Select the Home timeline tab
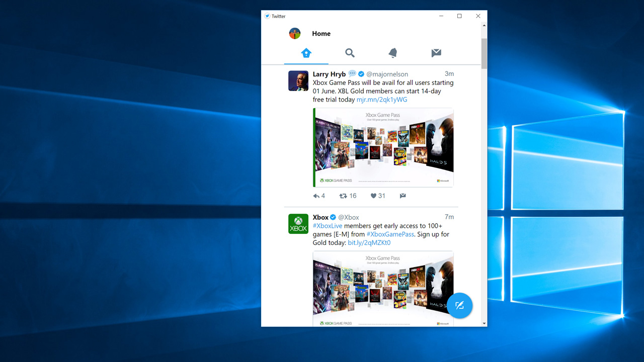644x362 pixels. [x=306, y=53]
